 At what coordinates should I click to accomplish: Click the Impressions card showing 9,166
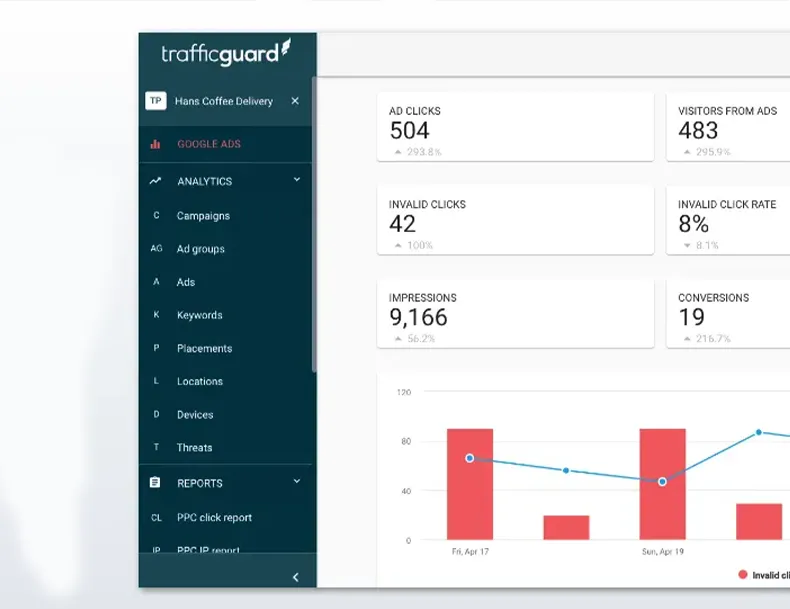[515, 314]
